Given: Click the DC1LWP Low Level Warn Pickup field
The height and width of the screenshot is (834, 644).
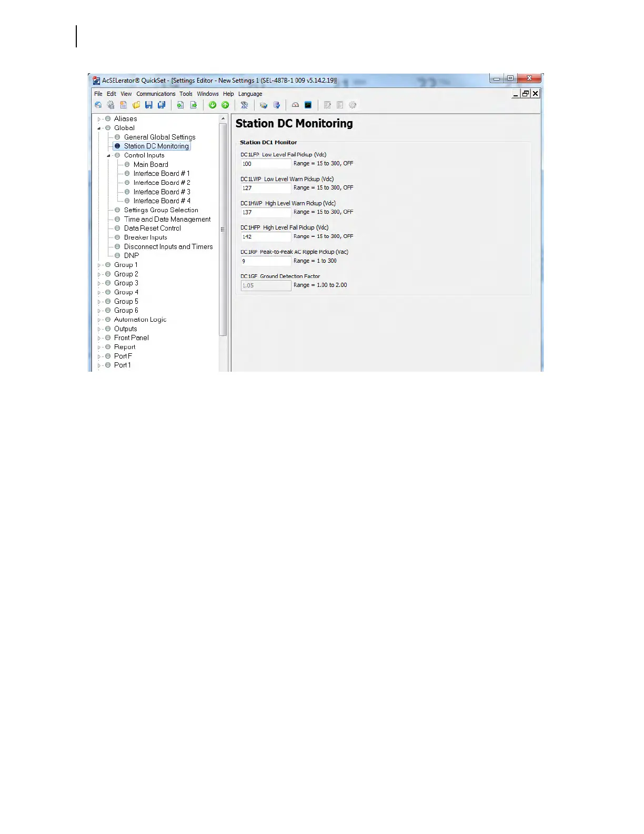Looking at the screenshot, I should pyautogui.click(x=266, y=188).
